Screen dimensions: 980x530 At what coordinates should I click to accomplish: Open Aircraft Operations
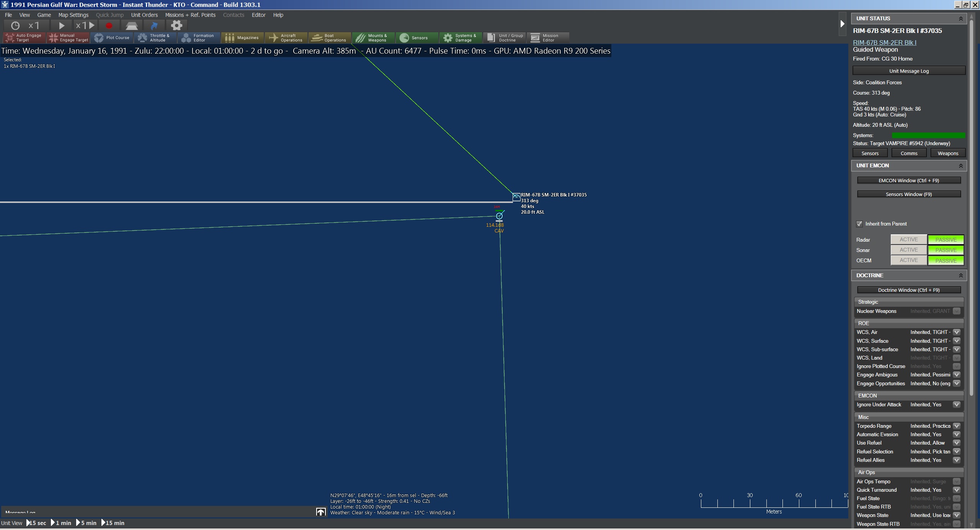[286, 38]
